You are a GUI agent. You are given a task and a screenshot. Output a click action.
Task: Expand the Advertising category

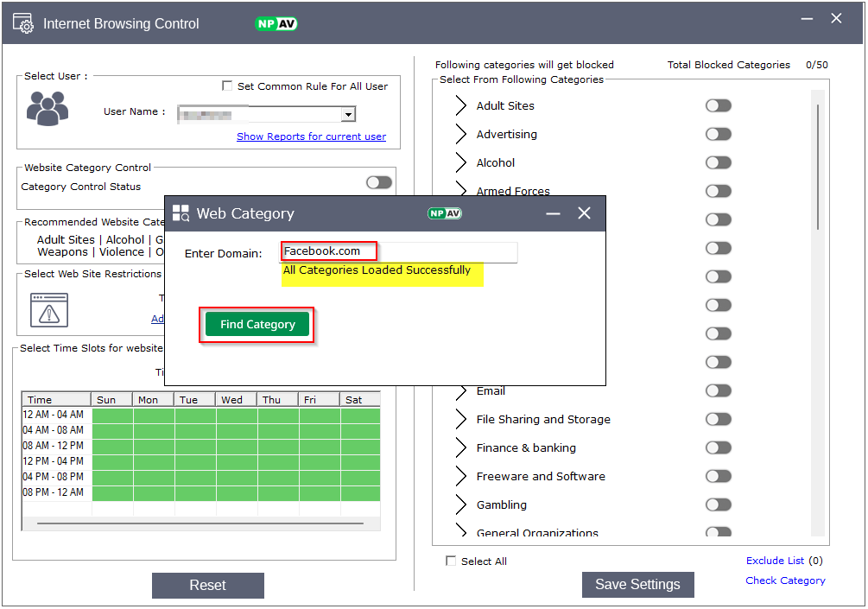tap(460, 135)
